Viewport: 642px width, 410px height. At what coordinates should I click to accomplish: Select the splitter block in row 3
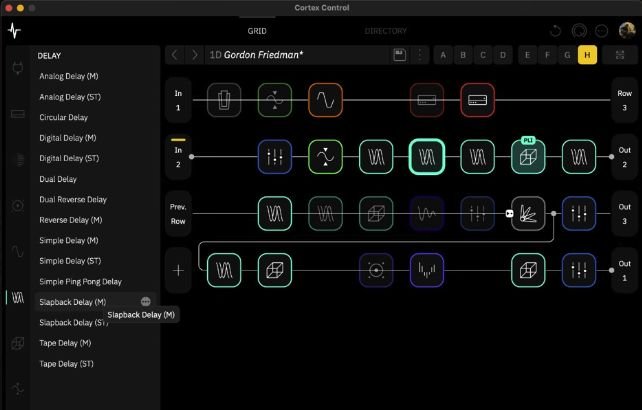[528, 213]
